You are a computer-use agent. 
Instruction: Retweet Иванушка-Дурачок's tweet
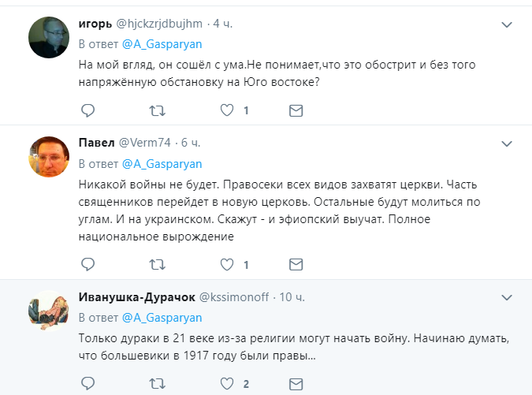pos(158,384)
